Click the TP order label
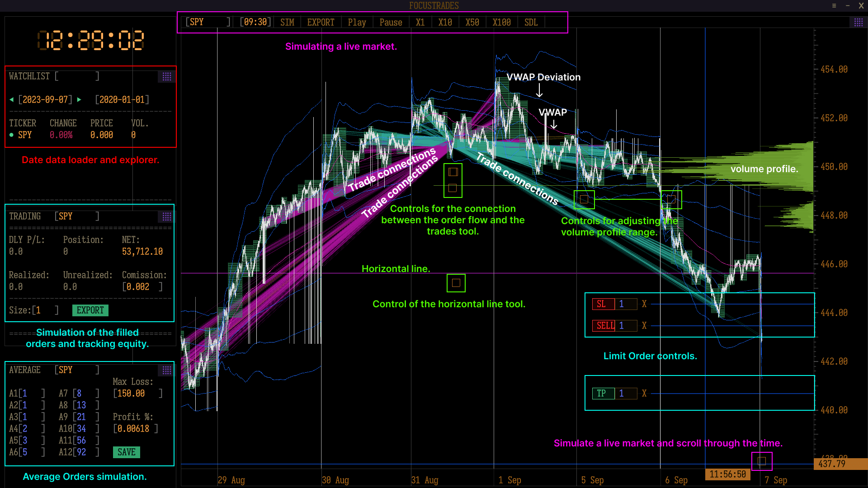 click(604, 393)
